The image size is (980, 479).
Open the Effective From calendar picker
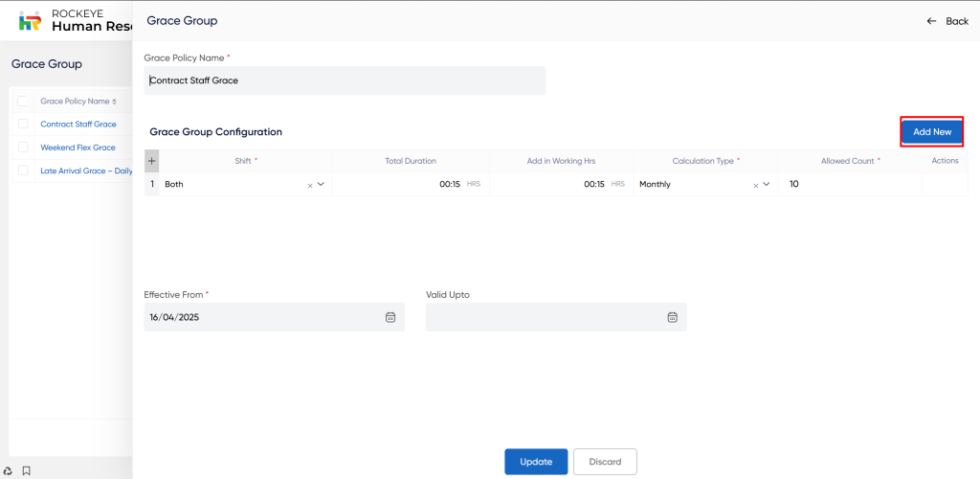pyautogui.click(x=390, y=317)
